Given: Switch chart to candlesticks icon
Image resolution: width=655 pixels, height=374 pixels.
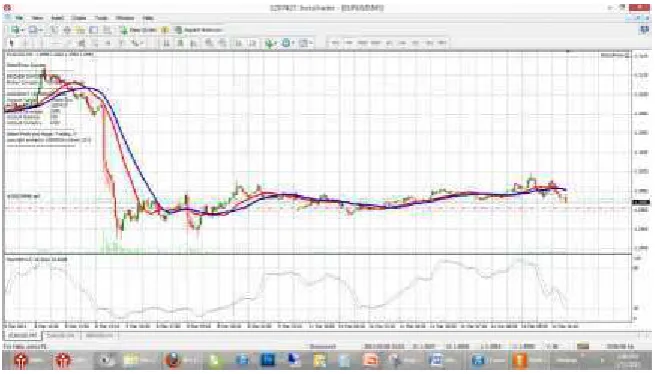Looking at the screenshot, I should pyautogui.click(x=180, y=43).
